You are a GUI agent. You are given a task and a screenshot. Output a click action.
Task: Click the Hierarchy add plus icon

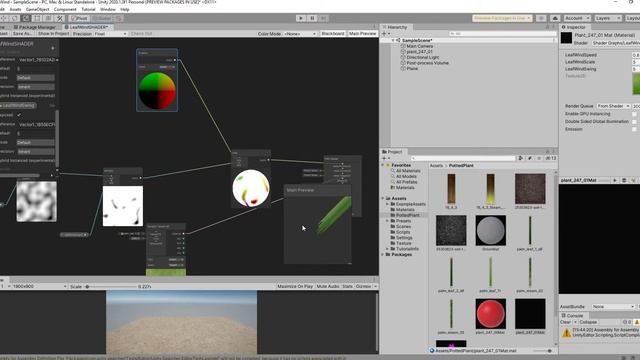tap(384, 34)
